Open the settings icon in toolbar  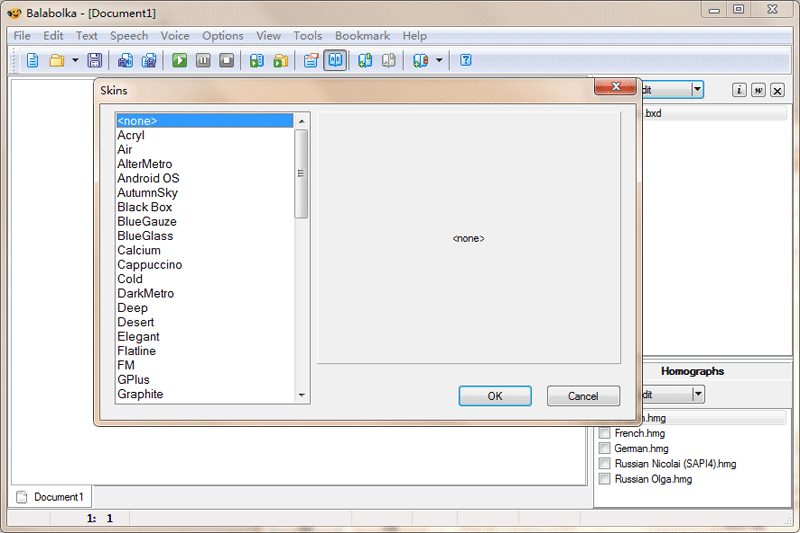point(311,61)
